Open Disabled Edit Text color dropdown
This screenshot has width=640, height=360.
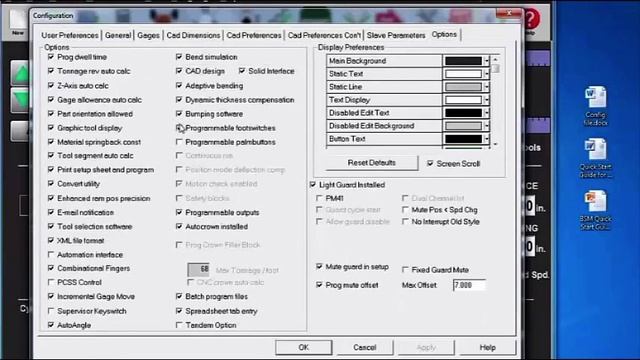(x=487, y=113)
